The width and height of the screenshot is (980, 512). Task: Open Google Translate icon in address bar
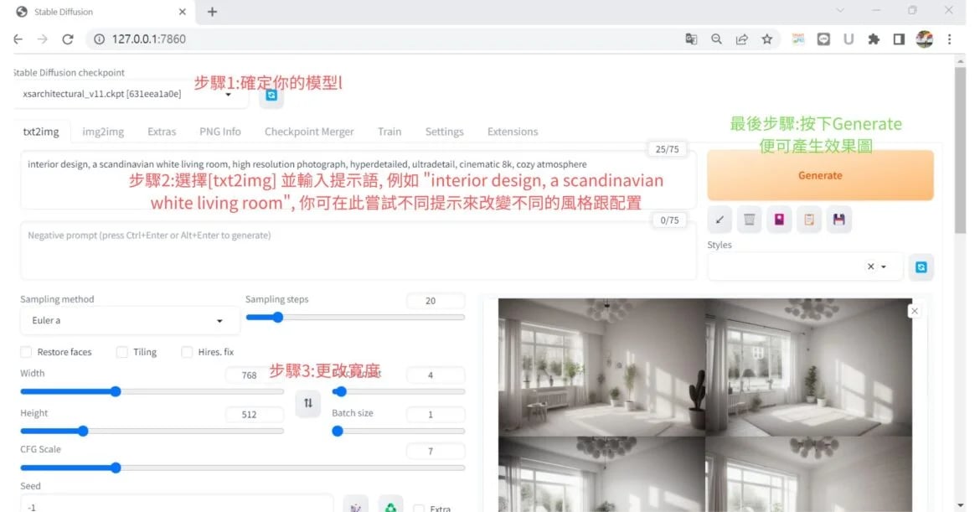(691, 39)
